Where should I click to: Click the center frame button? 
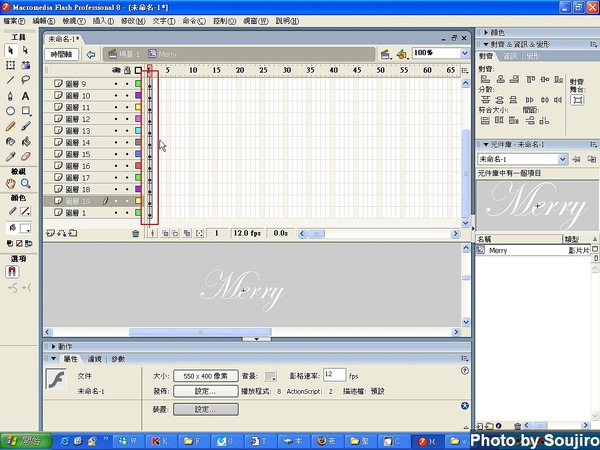tap(153, 233)
